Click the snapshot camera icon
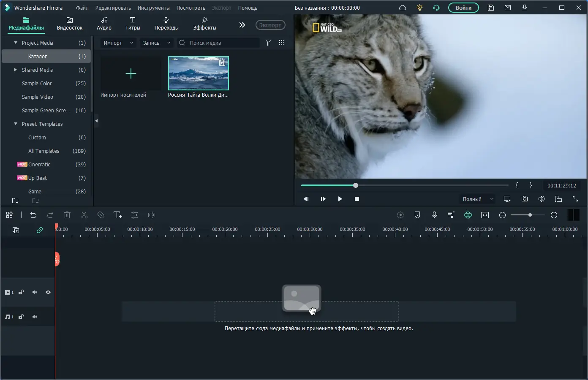Screen dimensions: 588x380 524,199
